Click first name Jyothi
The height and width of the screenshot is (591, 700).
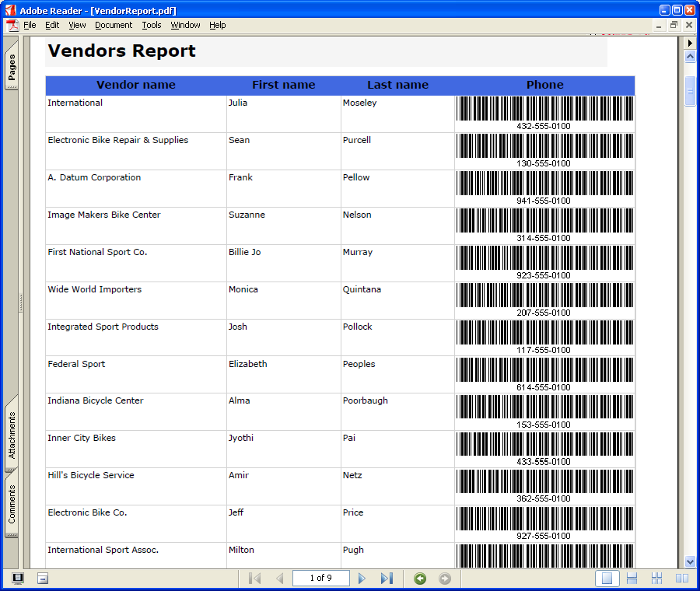coord(241,438)
